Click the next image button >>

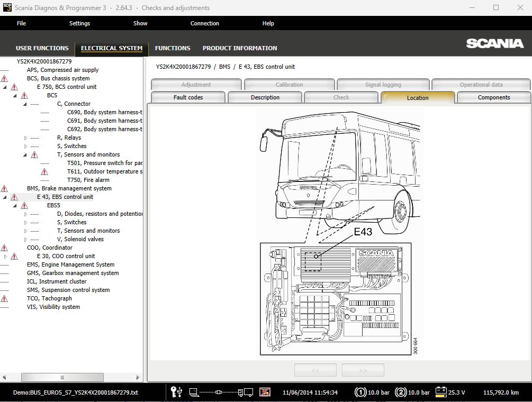(363, 370)
